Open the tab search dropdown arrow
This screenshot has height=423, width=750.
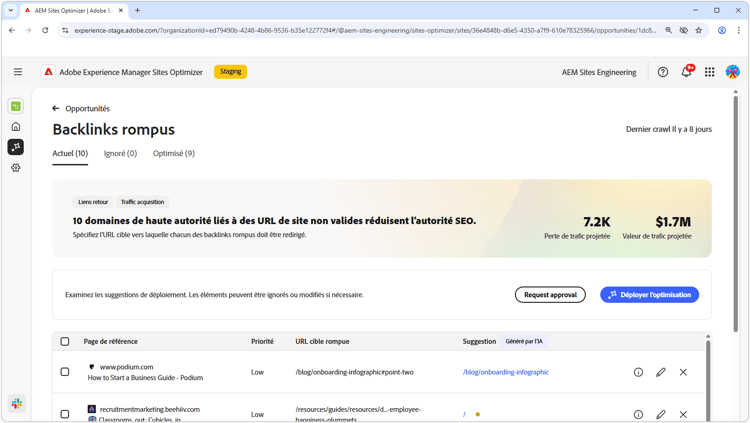(x=11, y=10)
